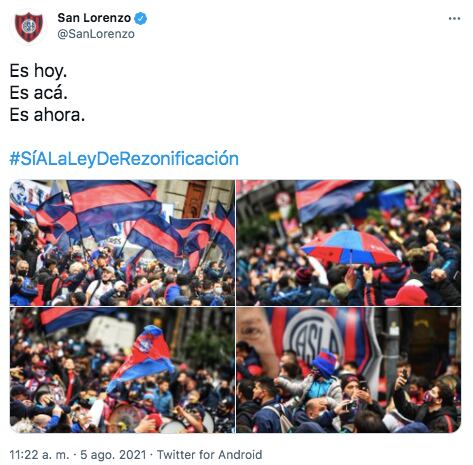Click the 'Es acá.' tweet text line
The width and height of the screenshot is (473, 465).
39,93
